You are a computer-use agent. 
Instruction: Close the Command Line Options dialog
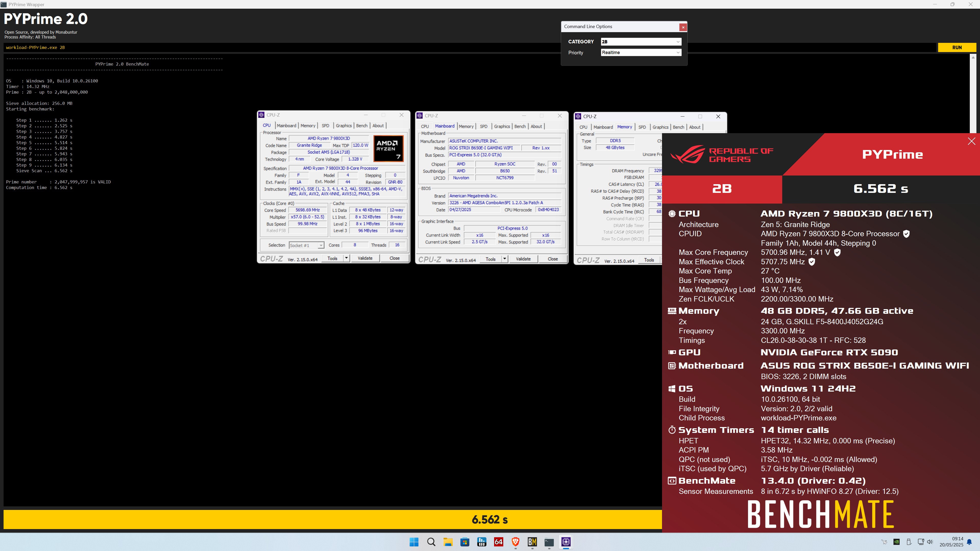tap(683, 27)
